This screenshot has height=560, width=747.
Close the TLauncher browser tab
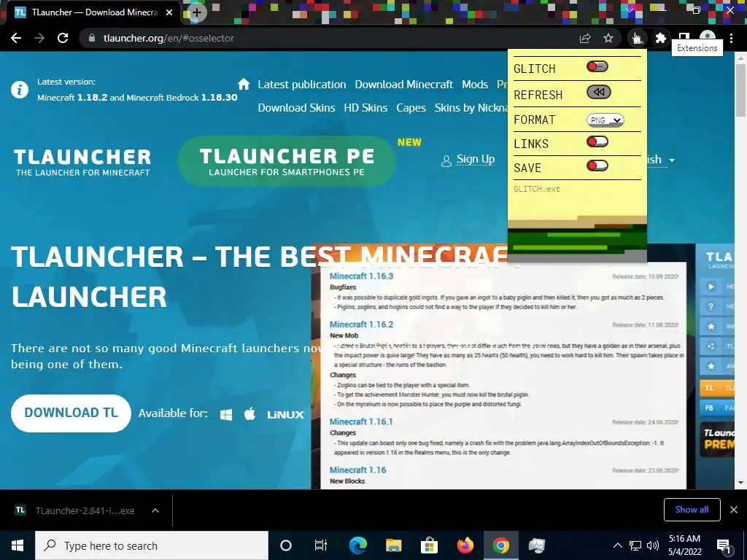pos(169,12)
